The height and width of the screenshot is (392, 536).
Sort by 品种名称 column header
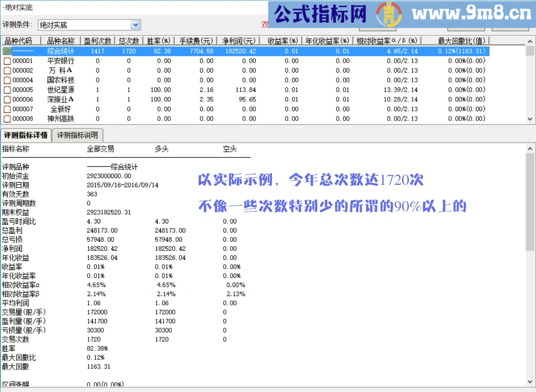point(61,41)
